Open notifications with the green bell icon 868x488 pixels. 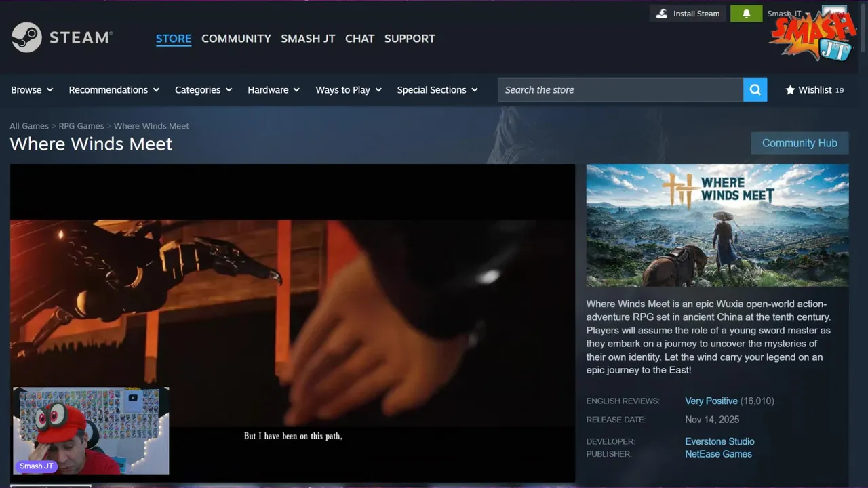tap(746, 14)
